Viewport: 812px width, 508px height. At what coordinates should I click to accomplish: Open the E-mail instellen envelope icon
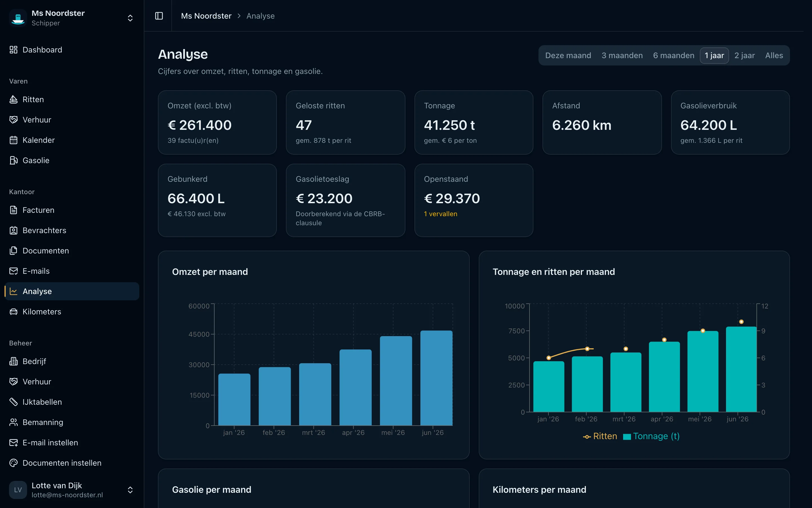pyautogui.click(x=14, y=443)
